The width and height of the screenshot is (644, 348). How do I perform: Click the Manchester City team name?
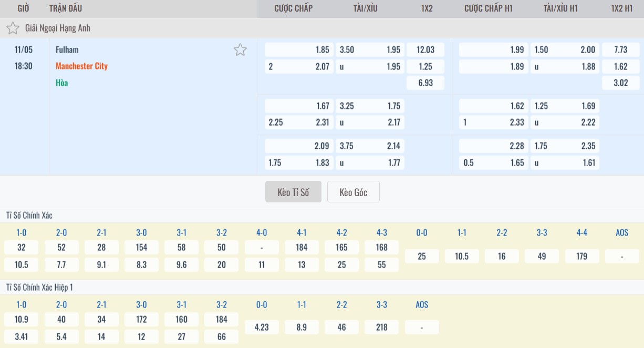81,66
